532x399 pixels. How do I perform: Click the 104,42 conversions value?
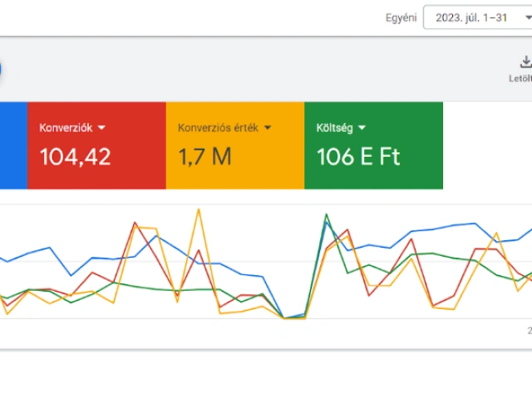(75, 156)
